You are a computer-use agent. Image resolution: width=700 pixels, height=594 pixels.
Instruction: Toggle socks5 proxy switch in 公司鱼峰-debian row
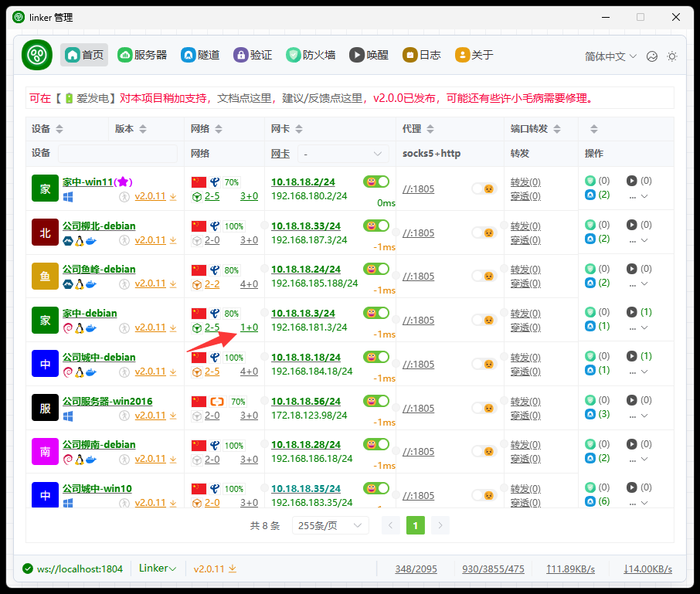484,276
